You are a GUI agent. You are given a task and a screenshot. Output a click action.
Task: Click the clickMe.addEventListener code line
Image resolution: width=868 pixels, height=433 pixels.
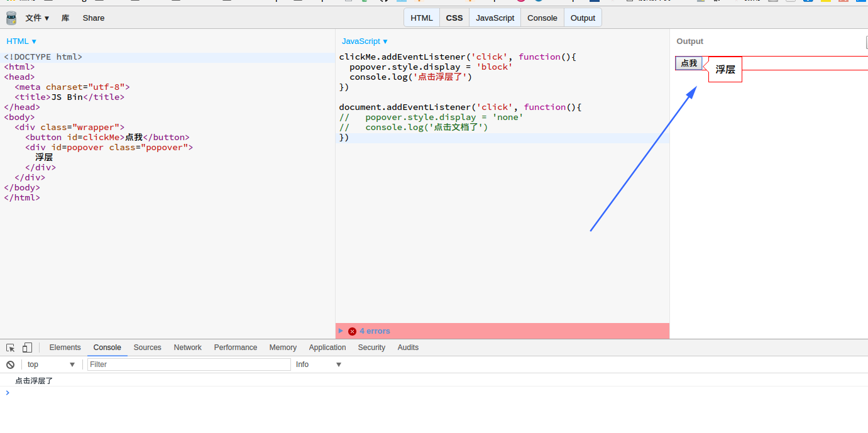point(458,57)
